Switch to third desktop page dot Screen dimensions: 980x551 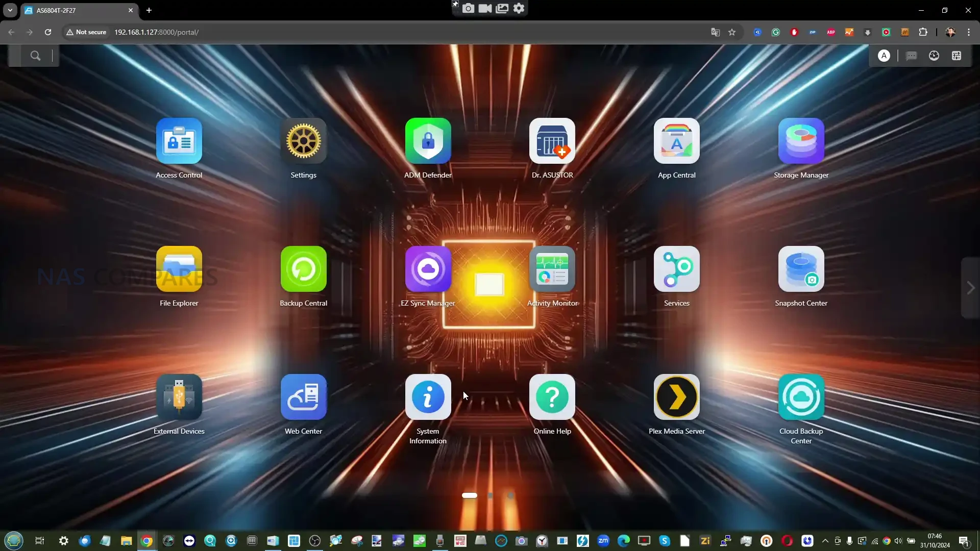tap(510, 495)
